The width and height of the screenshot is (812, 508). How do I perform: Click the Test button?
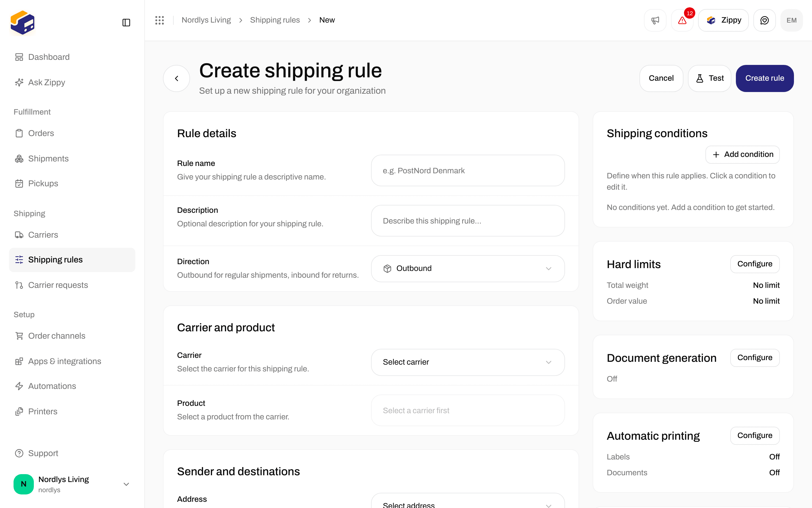click(x=709, y=78)
